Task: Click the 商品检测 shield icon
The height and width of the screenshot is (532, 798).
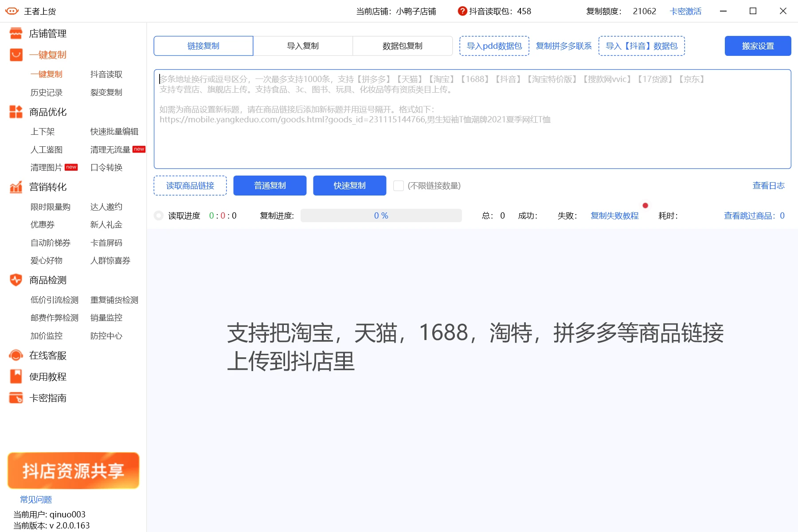Action: (16, 280)
